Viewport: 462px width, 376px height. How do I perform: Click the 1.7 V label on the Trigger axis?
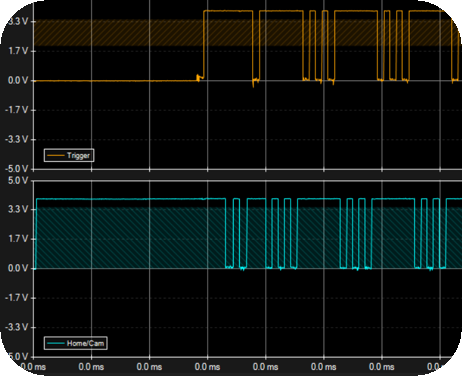pos(18,51)
